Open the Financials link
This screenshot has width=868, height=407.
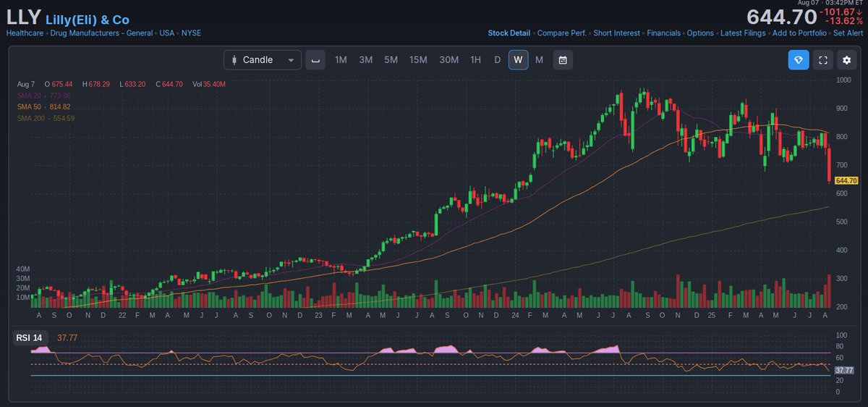pos(664,33)
